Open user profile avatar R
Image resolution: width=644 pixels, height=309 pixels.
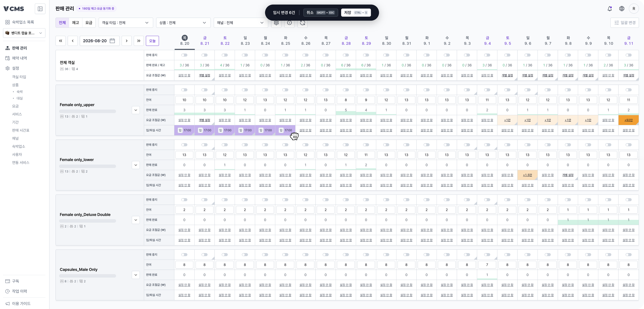click(634, 9)
